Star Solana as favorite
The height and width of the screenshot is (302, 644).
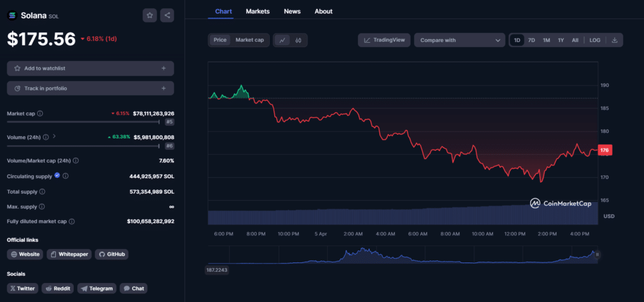click(150, 16)
